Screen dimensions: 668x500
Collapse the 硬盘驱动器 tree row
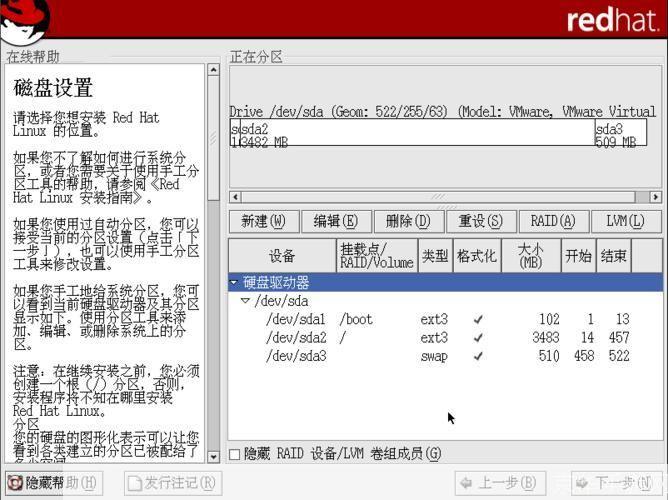234,282
